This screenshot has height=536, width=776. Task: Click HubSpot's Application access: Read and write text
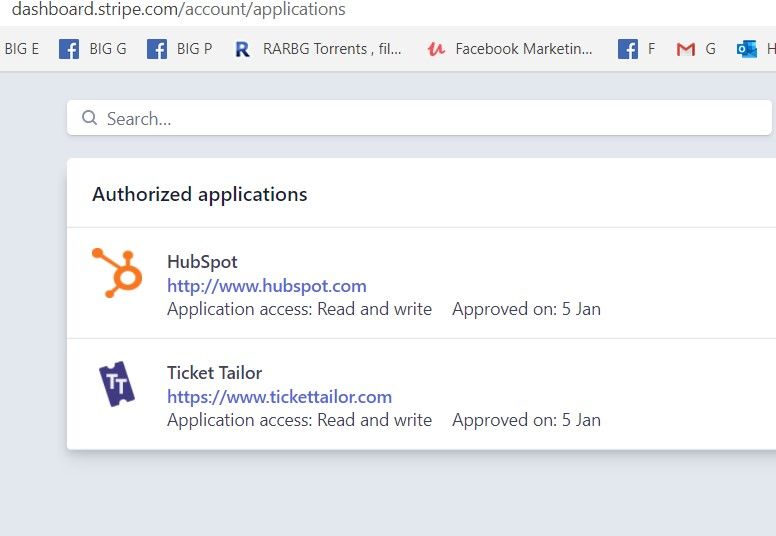pyautogui.click(x=299, y=309)
